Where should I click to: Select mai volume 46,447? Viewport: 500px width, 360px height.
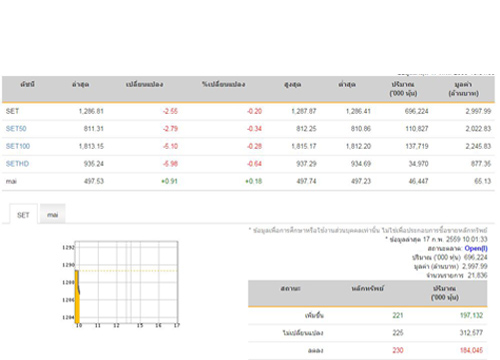coord(418,181)
